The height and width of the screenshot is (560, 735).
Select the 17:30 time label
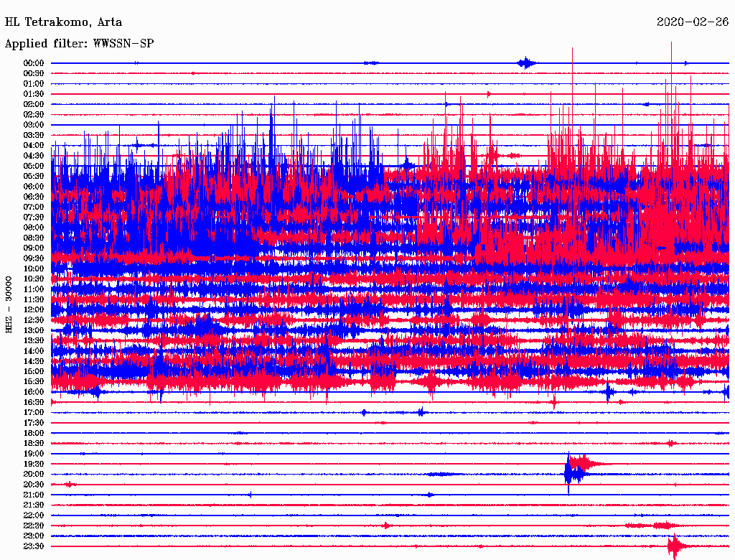coord(34,423)
